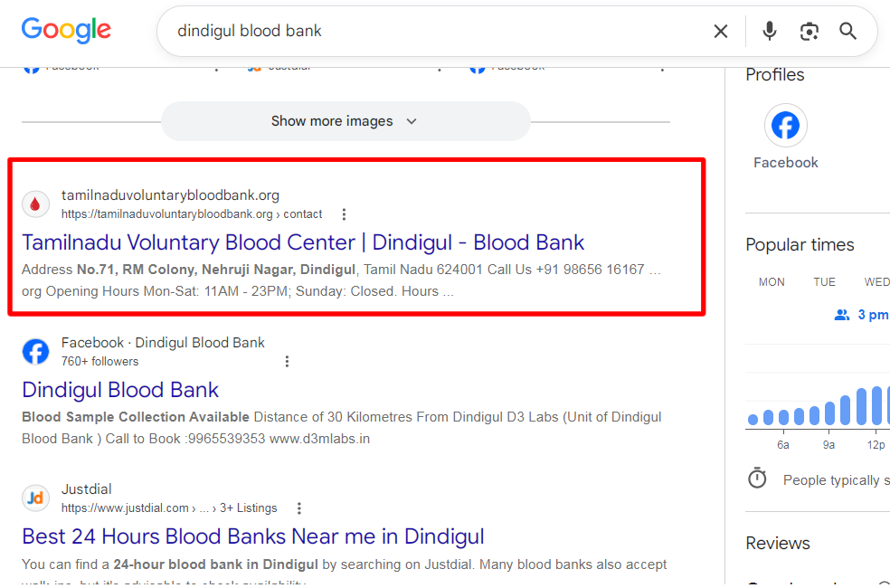Open more options for tamilnaduvoluntarybloodbank.org result
The width and height of the screenshot is (890, 588).
[344, 214]
